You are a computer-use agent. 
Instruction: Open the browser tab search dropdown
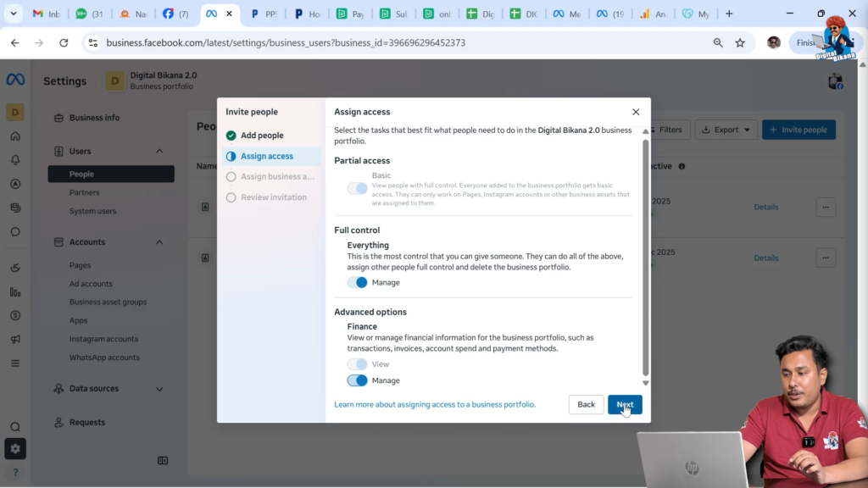point(14,14)
